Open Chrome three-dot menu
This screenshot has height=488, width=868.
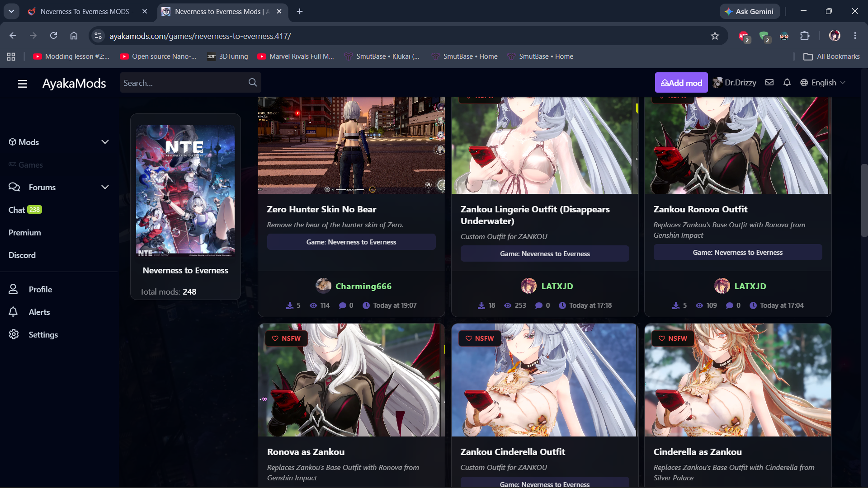(855, 36)
